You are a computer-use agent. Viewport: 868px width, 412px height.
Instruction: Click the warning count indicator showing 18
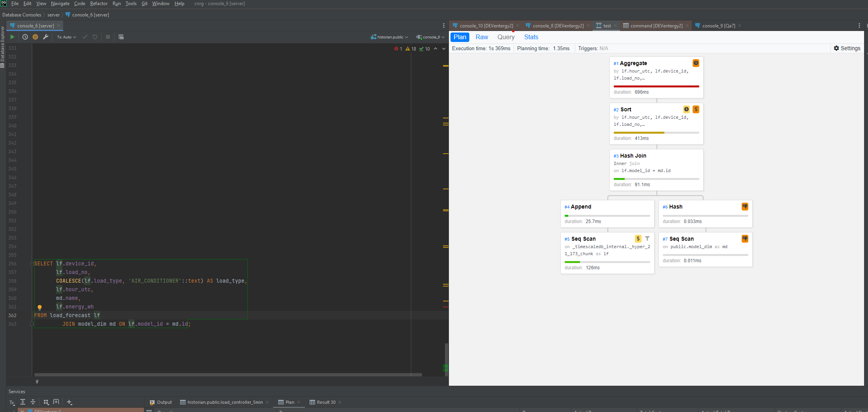tap(411, 49)
